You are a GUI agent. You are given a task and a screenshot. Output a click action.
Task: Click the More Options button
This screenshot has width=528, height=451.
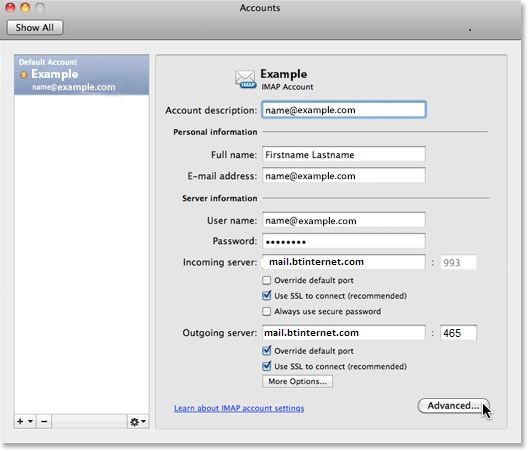297,381
